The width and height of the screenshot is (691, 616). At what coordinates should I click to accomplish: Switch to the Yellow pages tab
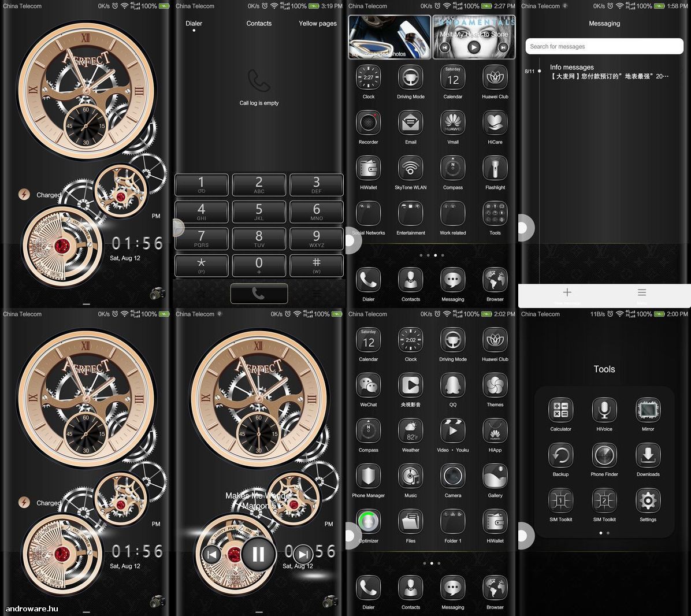pyautogui.click(x=317, y=23)
